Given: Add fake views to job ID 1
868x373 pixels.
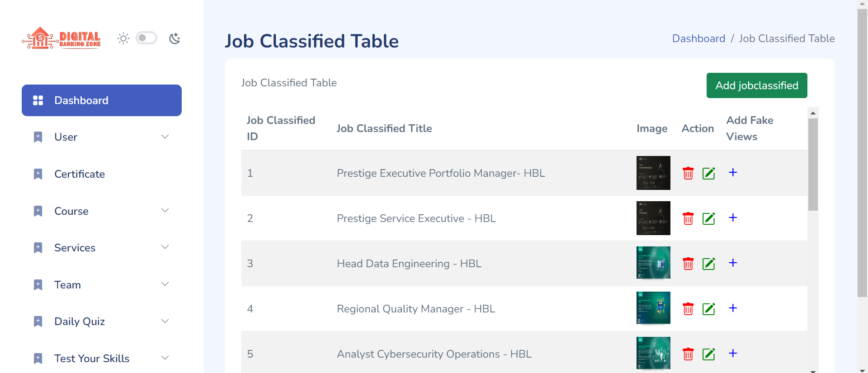Looking at the screenshot, I should pyautogui.click(x=733, y=172).
